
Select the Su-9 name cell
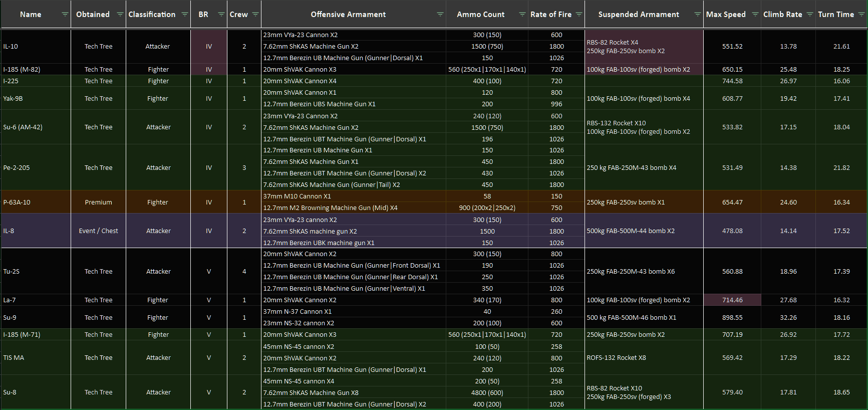(x=36, y=318)
